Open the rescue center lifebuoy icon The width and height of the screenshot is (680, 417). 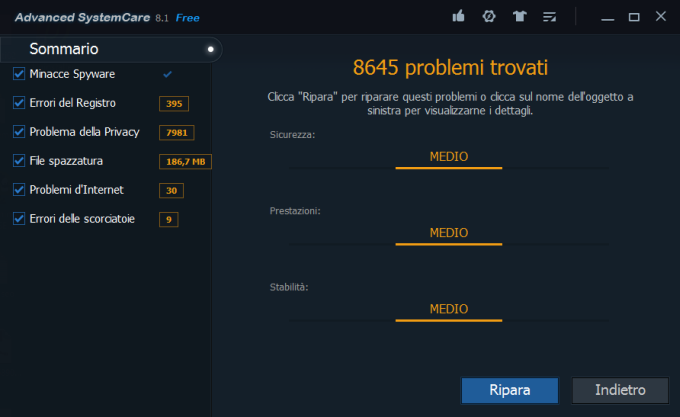[489, 16]
